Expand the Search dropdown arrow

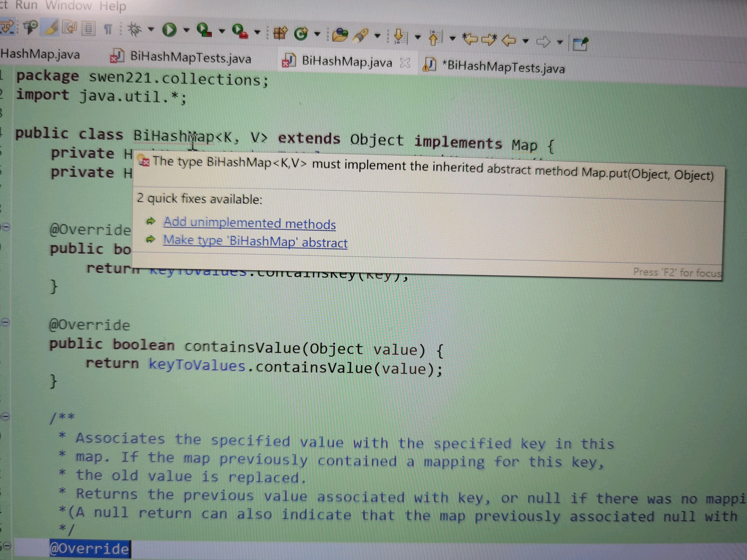tap(378, 36)
